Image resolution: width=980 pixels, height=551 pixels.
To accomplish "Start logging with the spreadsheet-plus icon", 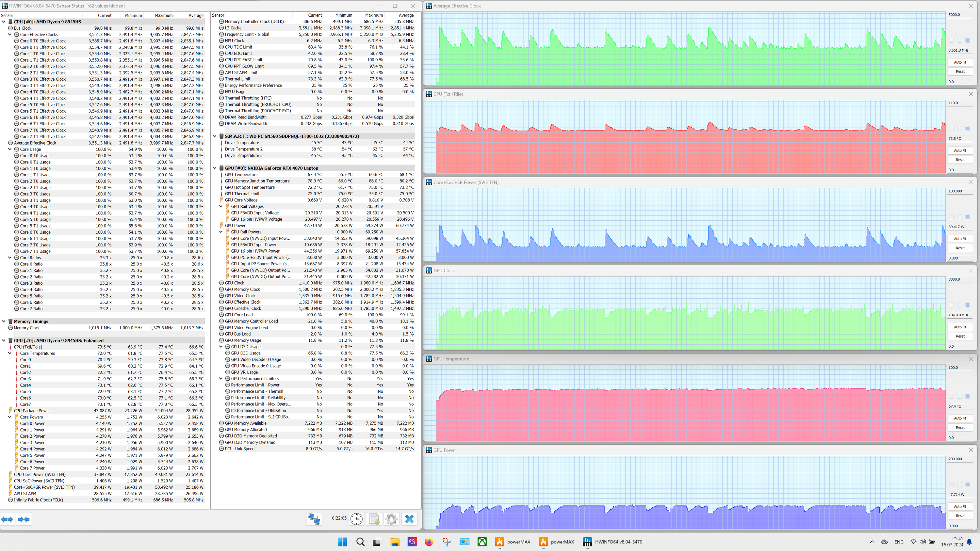I will click(x=374, y=519).
